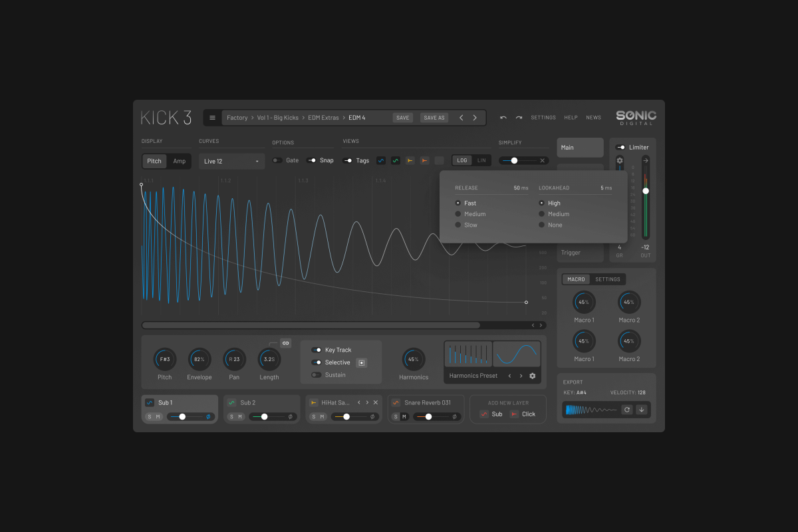Click the Save As button
The width and height of the screenshot is (798, 532).
tap(434, 118)
